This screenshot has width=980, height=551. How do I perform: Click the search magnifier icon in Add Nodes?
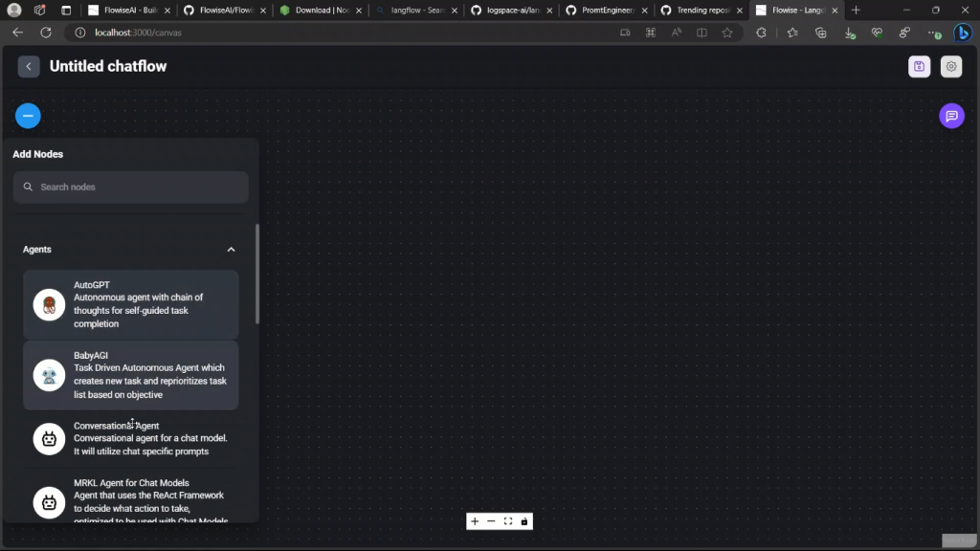click(x=28, y=187)
